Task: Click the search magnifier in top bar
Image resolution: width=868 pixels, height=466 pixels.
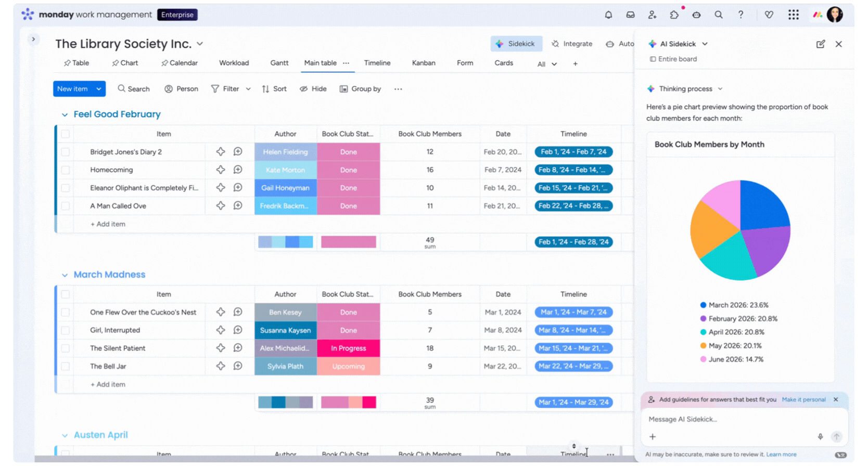Action: tap(719, 15)
